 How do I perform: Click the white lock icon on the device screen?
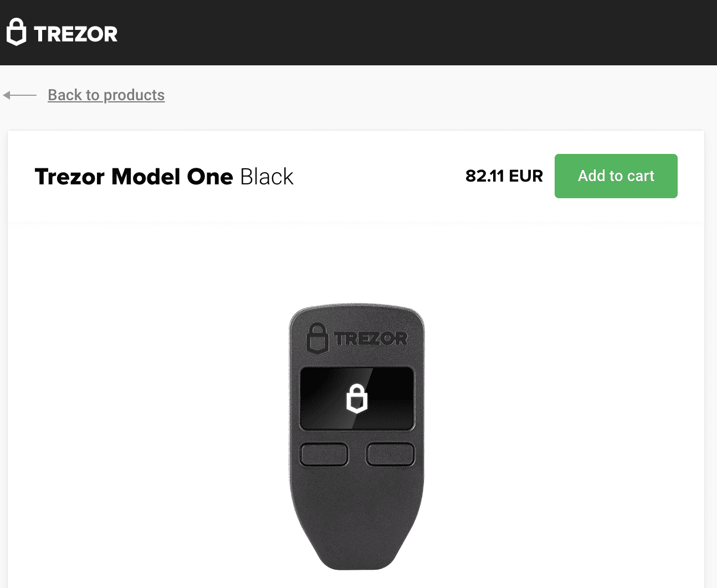(x=357, y=398)
